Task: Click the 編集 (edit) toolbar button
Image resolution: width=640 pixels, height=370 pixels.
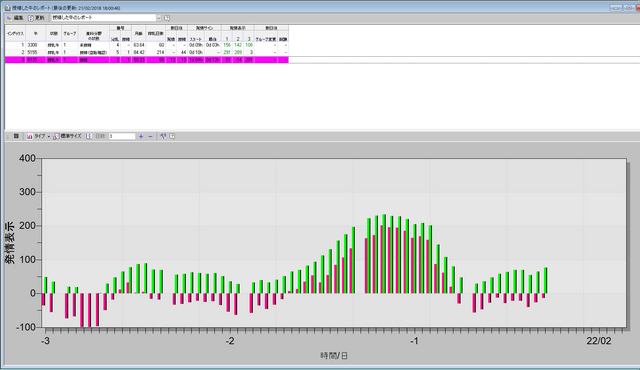Action: (15, 18)
